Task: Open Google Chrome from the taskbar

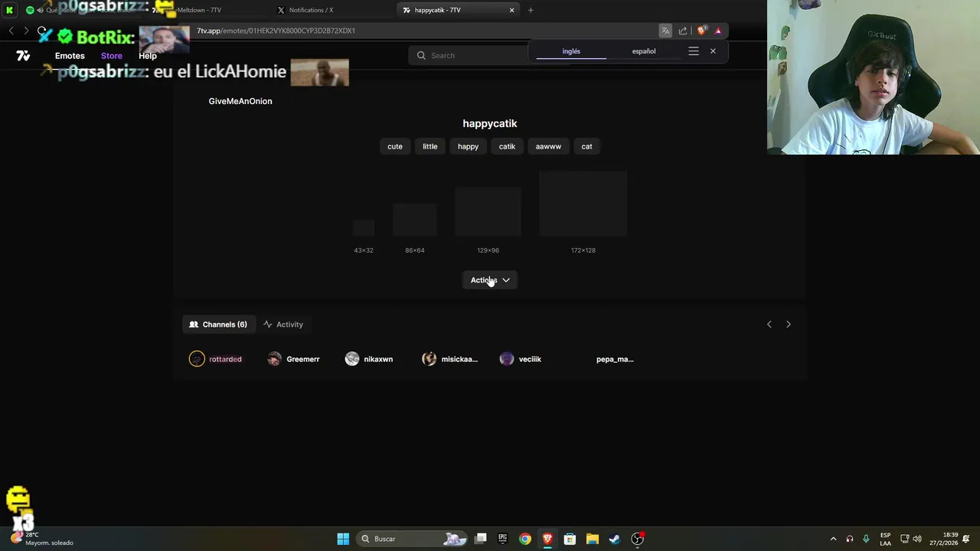Action: tap(525, 539)
